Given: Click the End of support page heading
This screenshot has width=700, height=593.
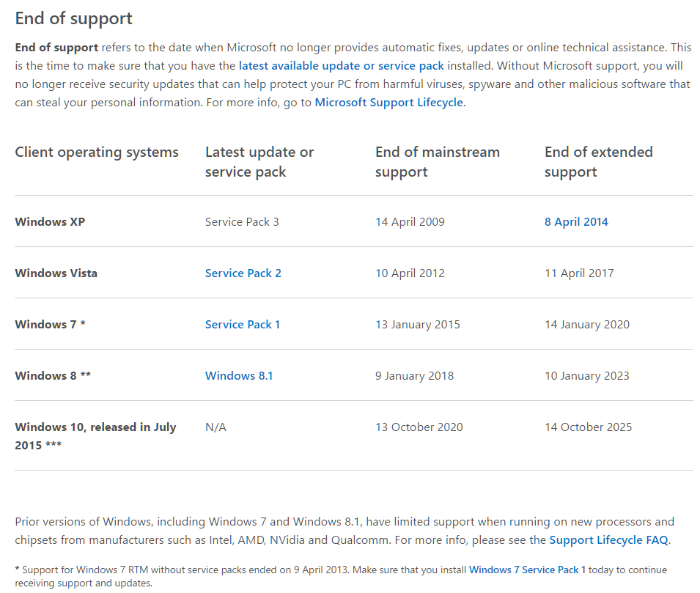Looking at the screenshot, I should click(x=74, y=18).
